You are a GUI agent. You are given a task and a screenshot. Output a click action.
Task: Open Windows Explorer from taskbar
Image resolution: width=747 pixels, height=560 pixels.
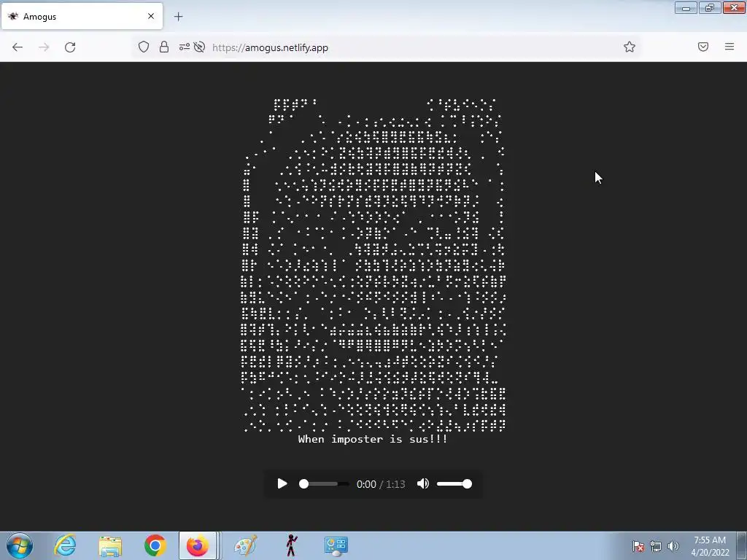coord(110,545)
